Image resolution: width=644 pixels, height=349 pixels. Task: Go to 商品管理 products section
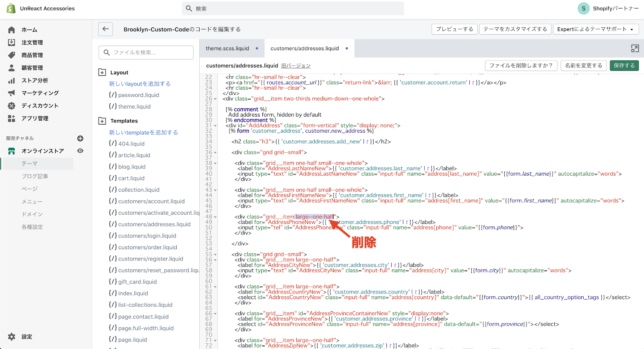[x=32, y=55]
